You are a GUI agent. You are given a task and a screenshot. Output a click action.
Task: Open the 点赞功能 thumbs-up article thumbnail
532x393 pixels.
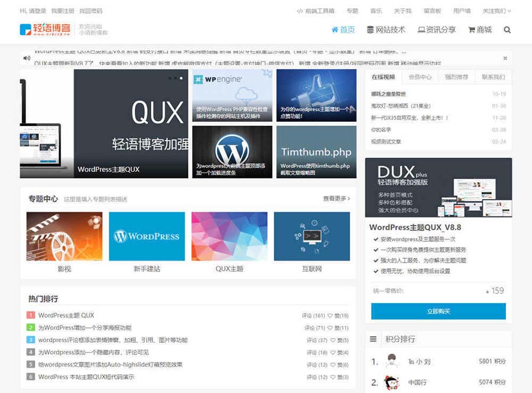pyautogui.click(x=316, y=95)
